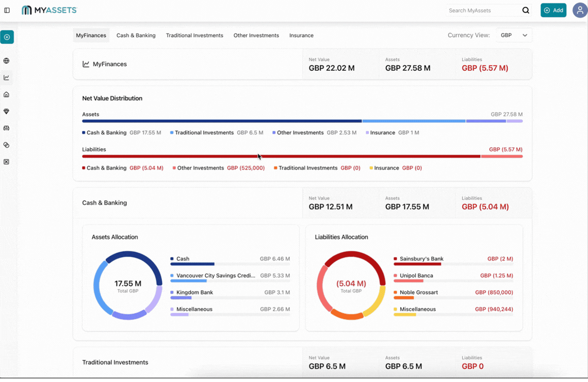Open the Traditional Investments tab
Image resolution: width=588 pixels, height=382 pixels.
pyautogui.click(x=194, y=35)
